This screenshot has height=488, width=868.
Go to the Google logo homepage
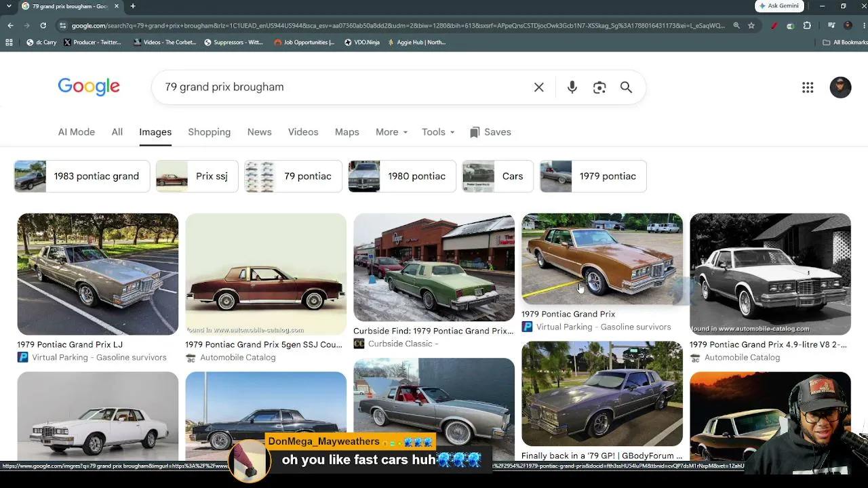pos(89,87)
